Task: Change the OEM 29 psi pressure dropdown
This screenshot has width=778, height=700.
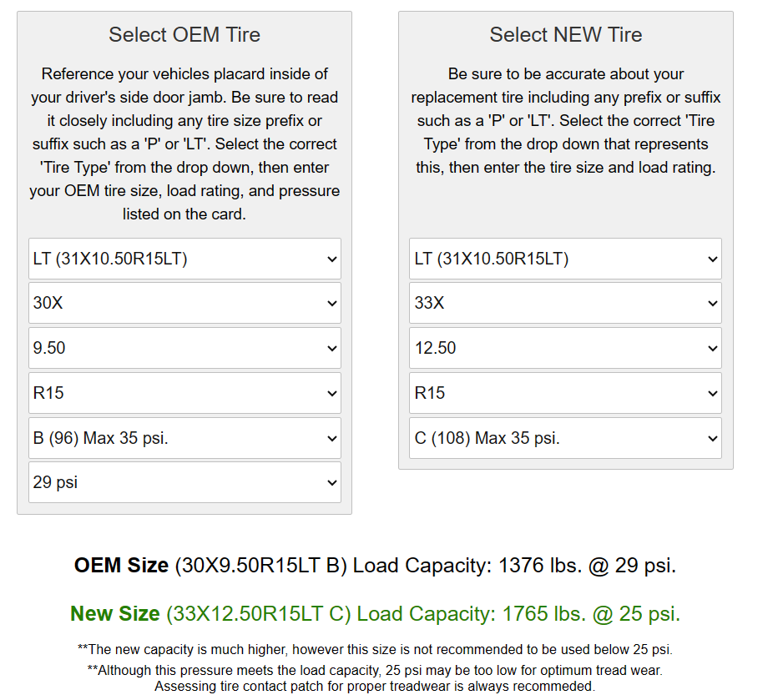Action: tap(184, 482)
